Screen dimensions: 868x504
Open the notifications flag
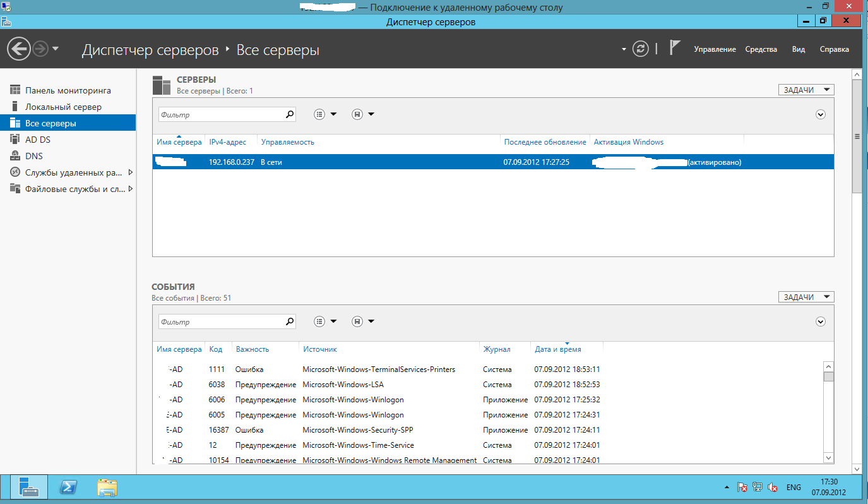click(x=675, y=49)
